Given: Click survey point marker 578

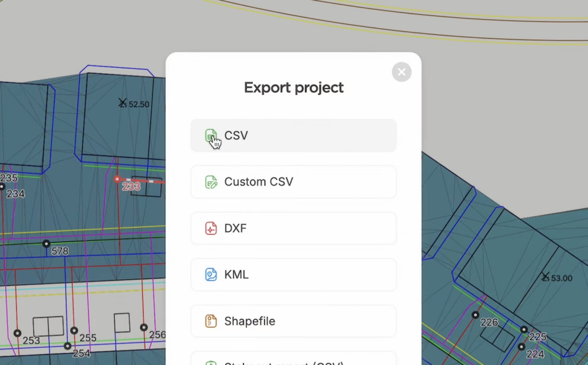Looking at the screenshot, I should [x=47, y=244].
